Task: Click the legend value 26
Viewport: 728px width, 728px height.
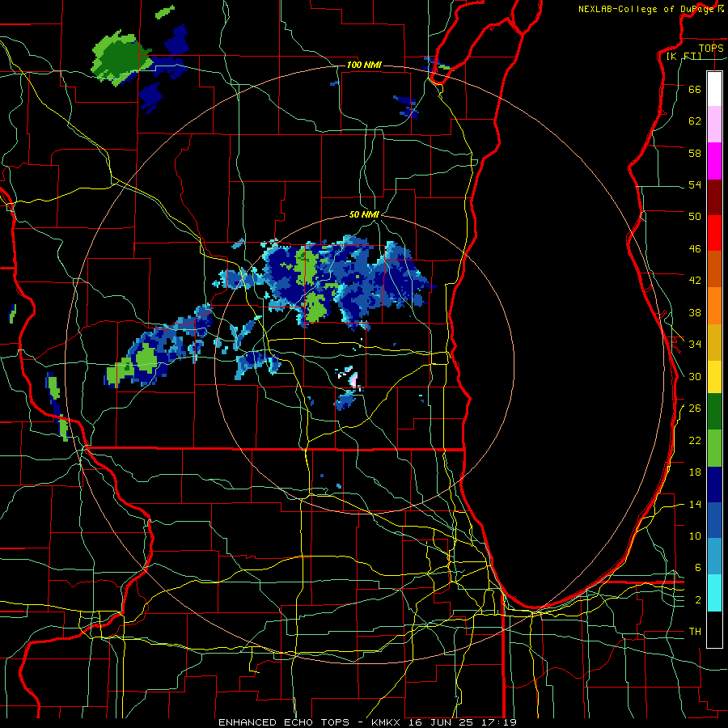Action: [695, 408]
